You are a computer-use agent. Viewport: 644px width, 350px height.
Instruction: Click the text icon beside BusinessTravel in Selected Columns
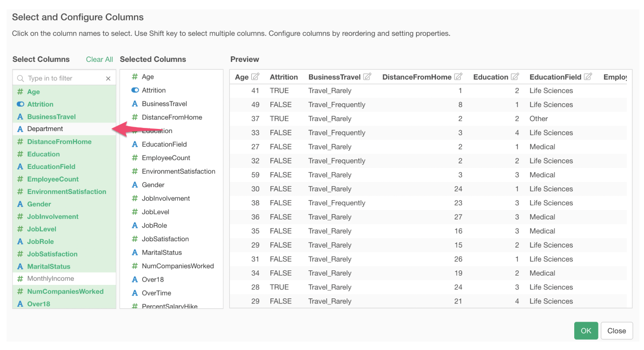(x=135, y=104)
